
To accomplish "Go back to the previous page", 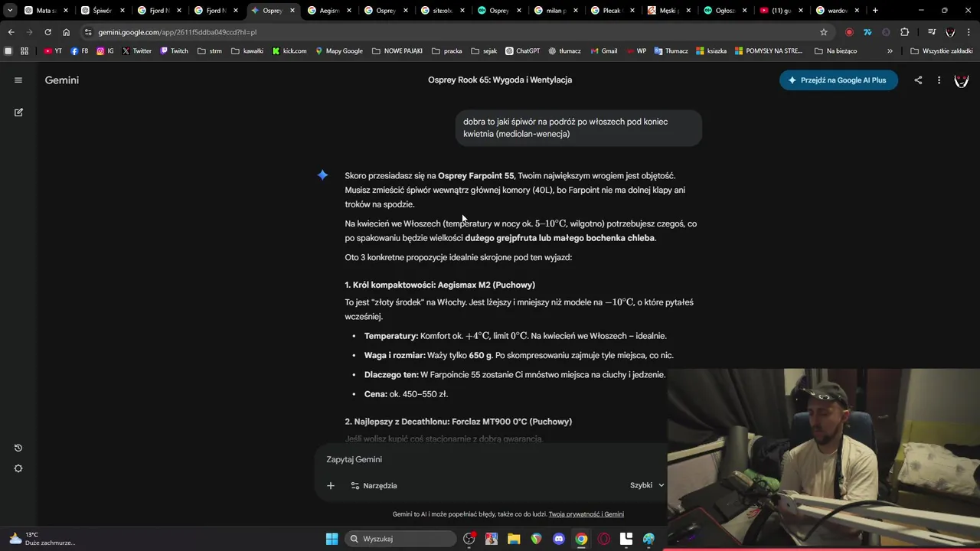I will (11, 32).
